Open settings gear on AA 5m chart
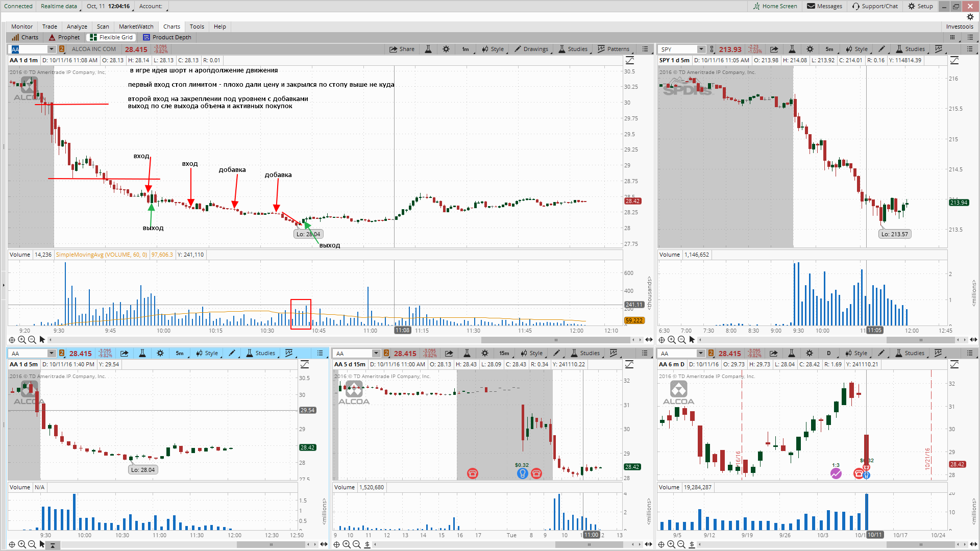 point(160,353)
